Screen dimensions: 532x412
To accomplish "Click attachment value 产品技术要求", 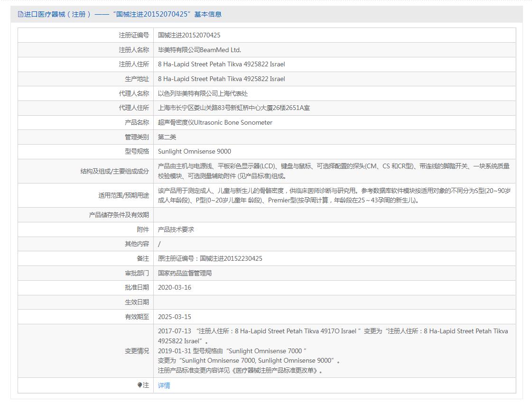I will pyautogui.click(x=176, y=229).
